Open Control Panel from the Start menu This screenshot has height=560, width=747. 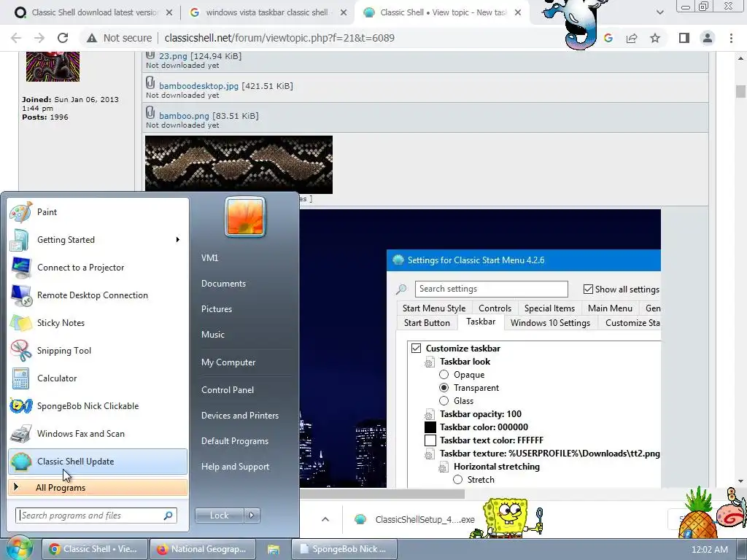(x=228, y=390)
